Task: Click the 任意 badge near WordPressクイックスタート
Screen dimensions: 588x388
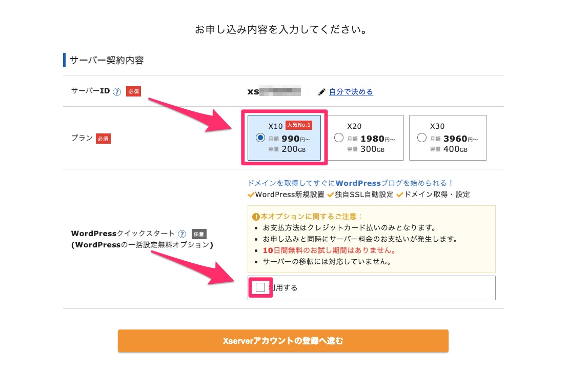Action: pyautogui.click(x=199, y=234)
